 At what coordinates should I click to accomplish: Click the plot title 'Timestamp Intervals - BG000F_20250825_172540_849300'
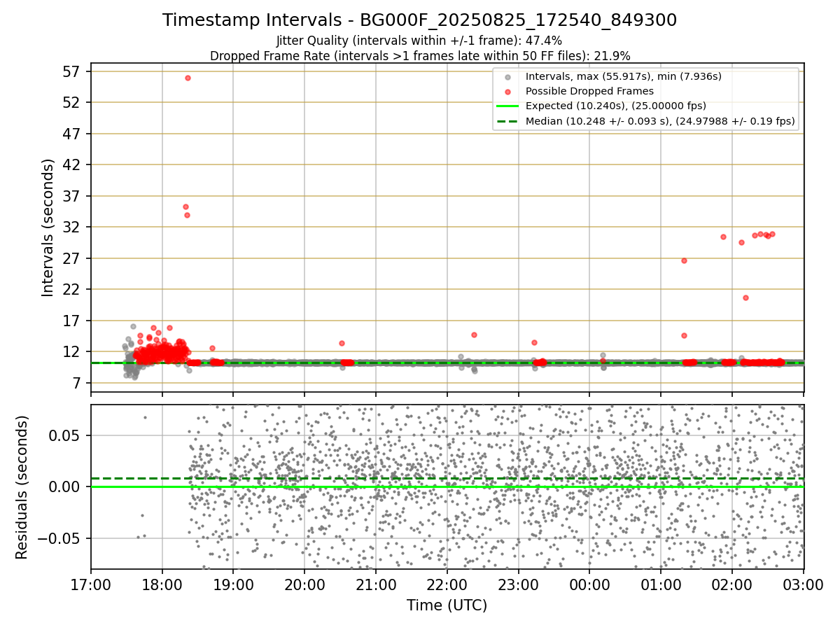(x=419, y=20)
